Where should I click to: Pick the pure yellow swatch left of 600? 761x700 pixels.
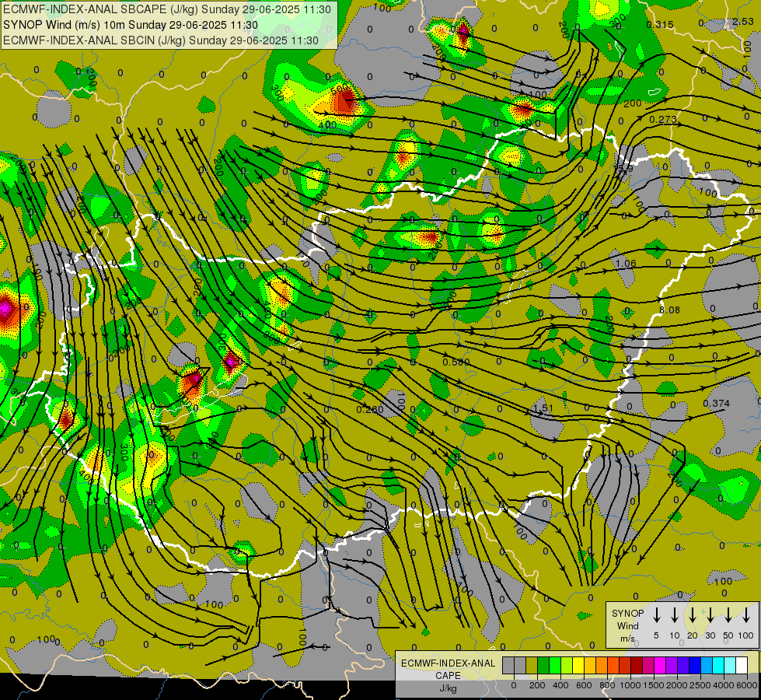[x=578, y=665]
